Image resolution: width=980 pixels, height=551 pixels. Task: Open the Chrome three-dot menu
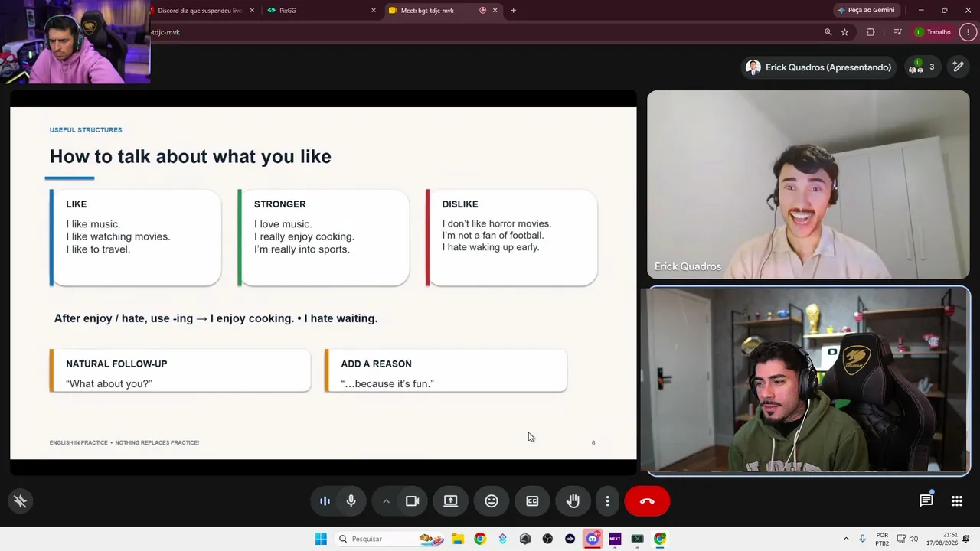click(x=968, y=32)
